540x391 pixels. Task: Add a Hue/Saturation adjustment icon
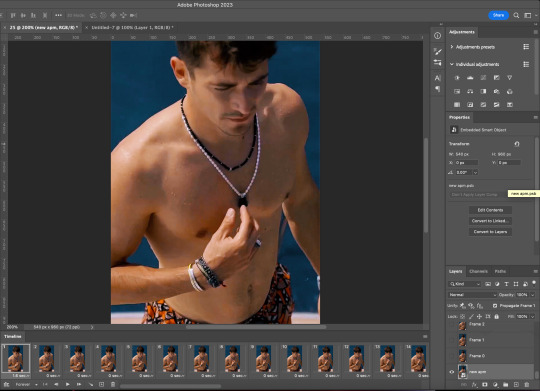457,91
